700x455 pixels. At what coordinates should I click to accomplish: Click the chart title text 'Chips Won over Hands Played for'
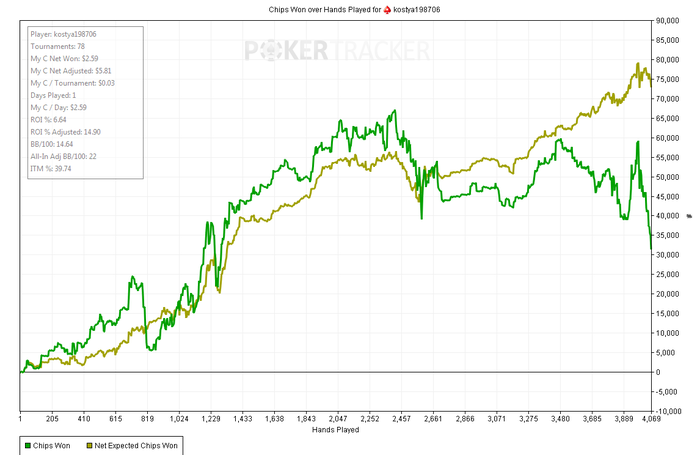click(325, 9)
